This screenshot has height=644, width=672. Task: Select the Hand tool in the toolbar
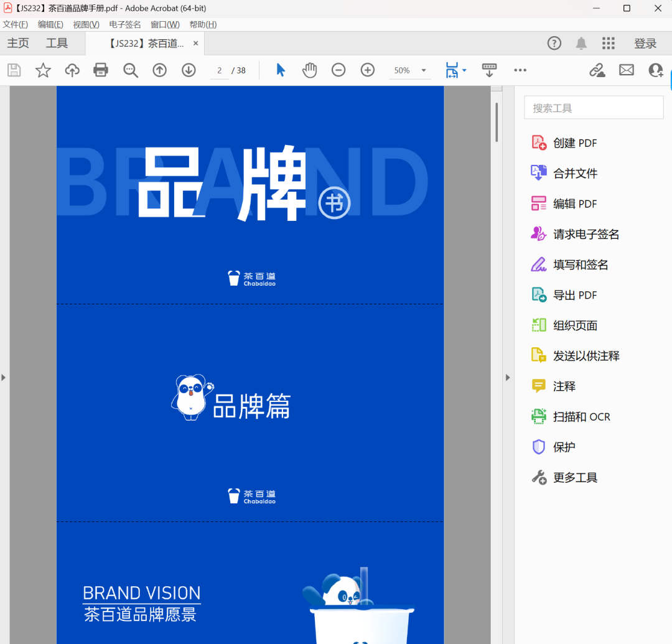[309, 70]
